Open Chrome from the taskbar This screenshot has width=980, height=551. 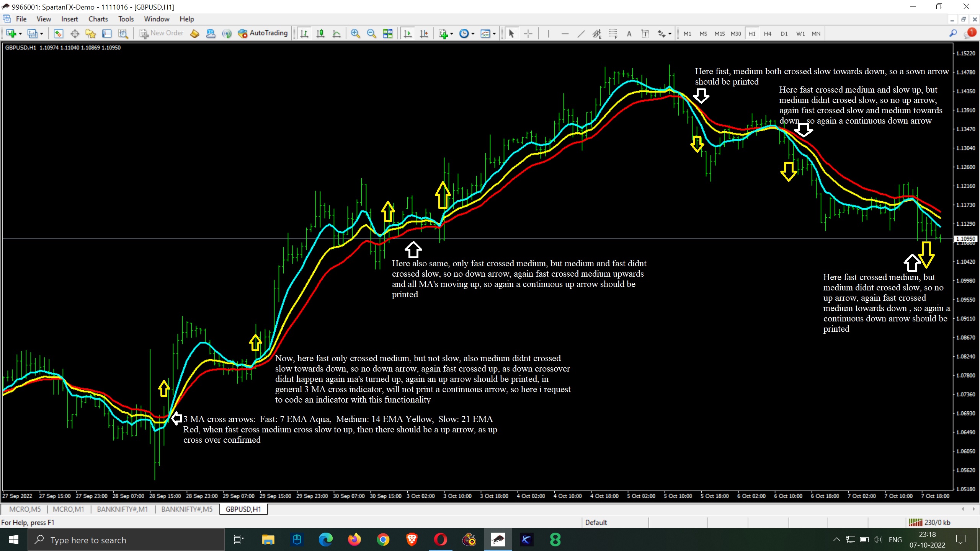[383, 540]
